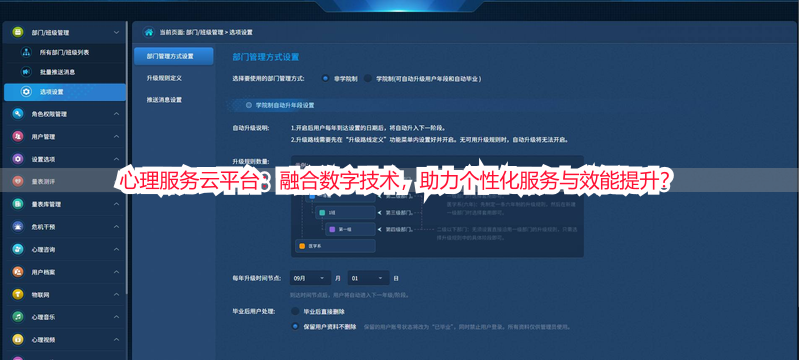Click the 升级规则数量 label

(250, 161)
